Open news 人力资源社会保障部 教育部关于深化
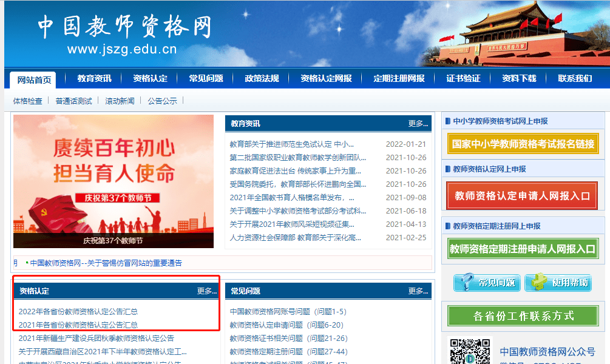Screen dimensions: 610x364 tap(295, 237)
